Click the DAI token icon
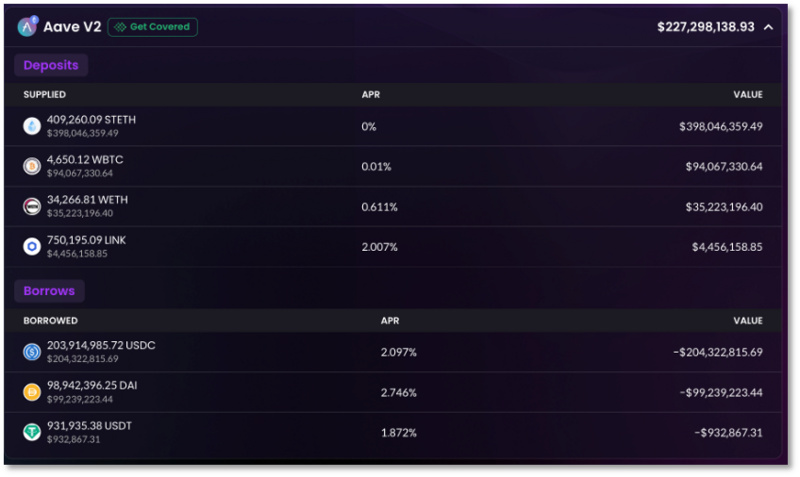 pos(32,392)
